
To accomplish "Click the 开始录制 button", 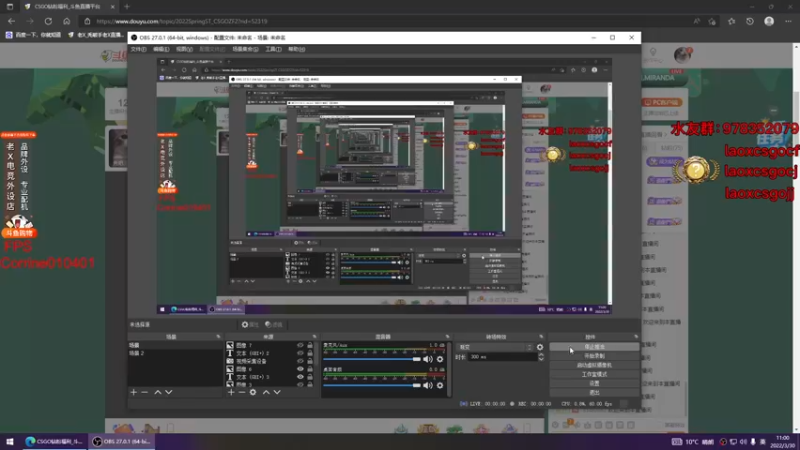I will point(594,356).
